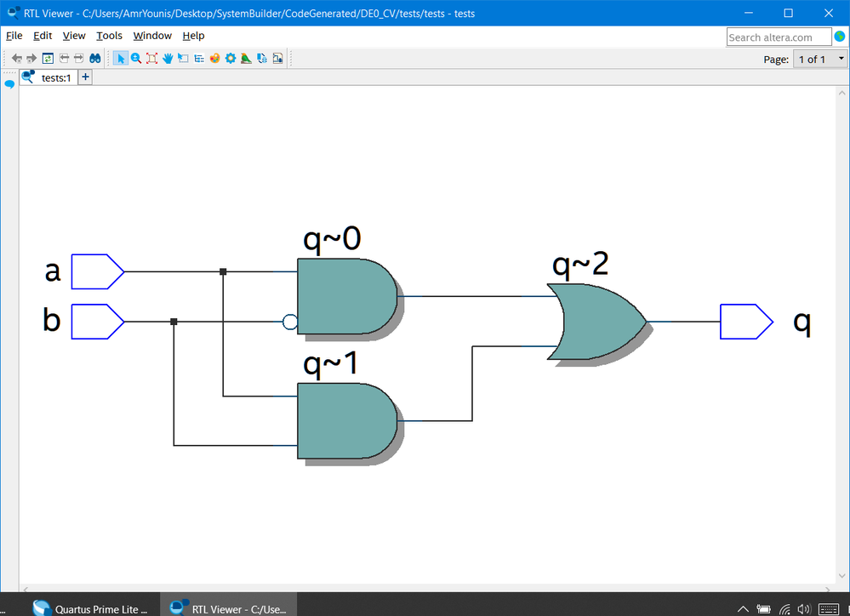Viewport: 850px width, 616px height.
Task: Go to the next page icon
Action: click(x=78, y=59)
